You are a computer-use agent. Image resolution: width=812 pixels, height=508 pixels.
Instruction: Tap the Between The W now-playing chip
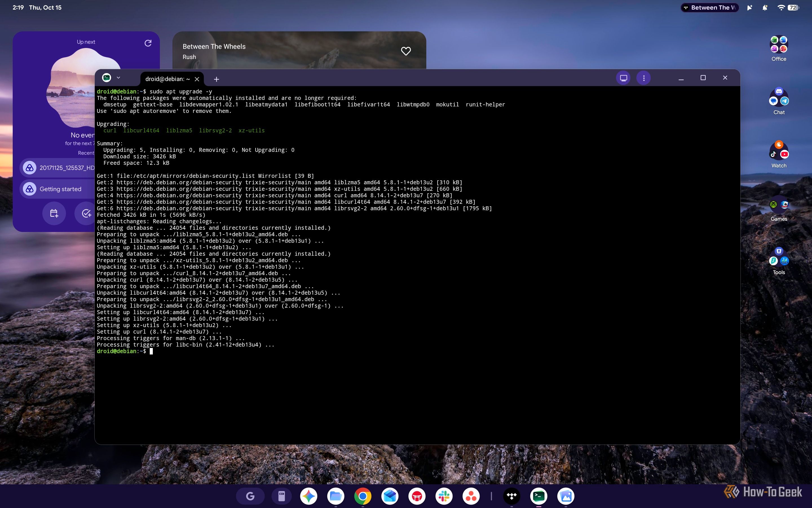(710, 8)
